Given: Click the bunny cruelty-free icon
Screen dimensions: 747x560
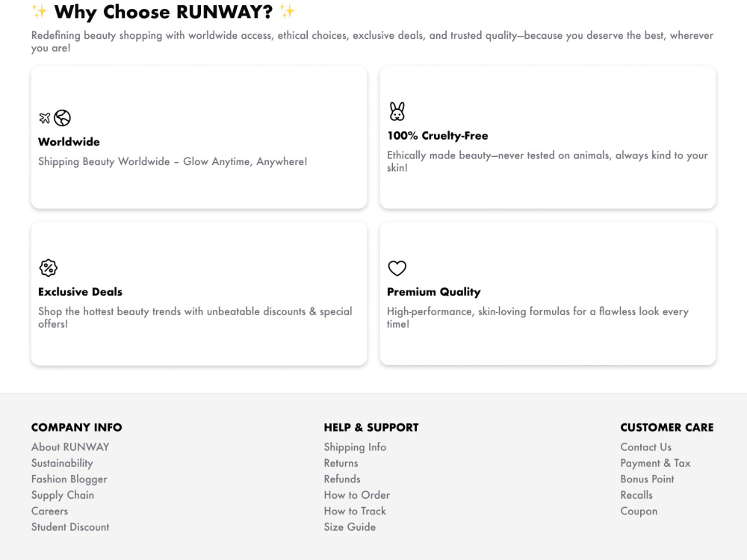Looking at the screenshot, I should pyautogui.click(x=397, y=111).
